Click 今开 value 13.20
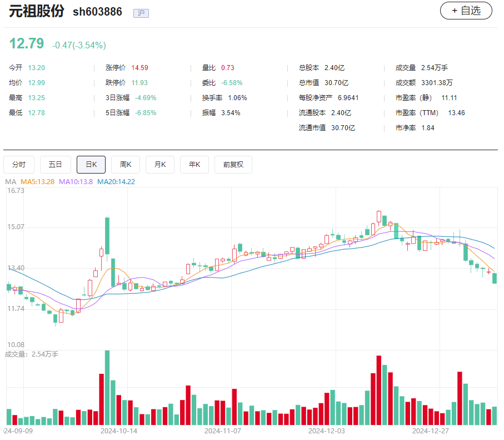 pyautogui.click(x=36, y=68)
